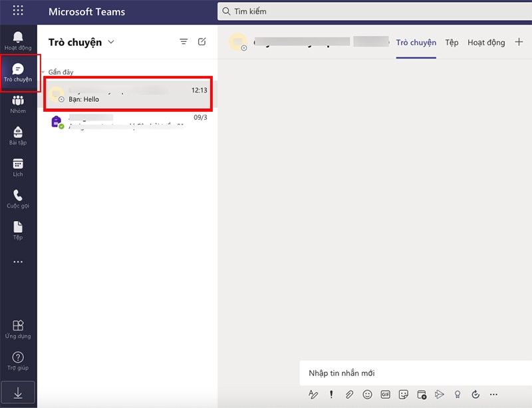This screenshot has width=532, height=408.
Task: Open Lịch (Calendar) in the sidebar
Action: coord(17,164)
